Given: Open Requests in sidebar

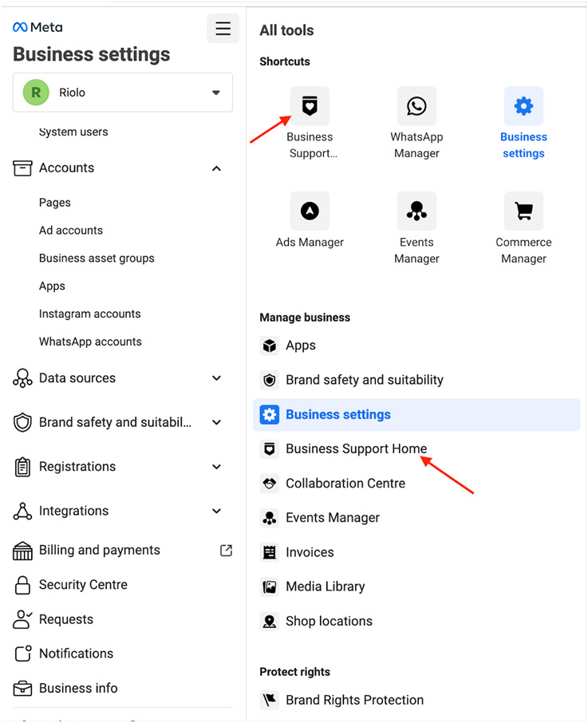Looking at the screenshot, I should [66, 619].
